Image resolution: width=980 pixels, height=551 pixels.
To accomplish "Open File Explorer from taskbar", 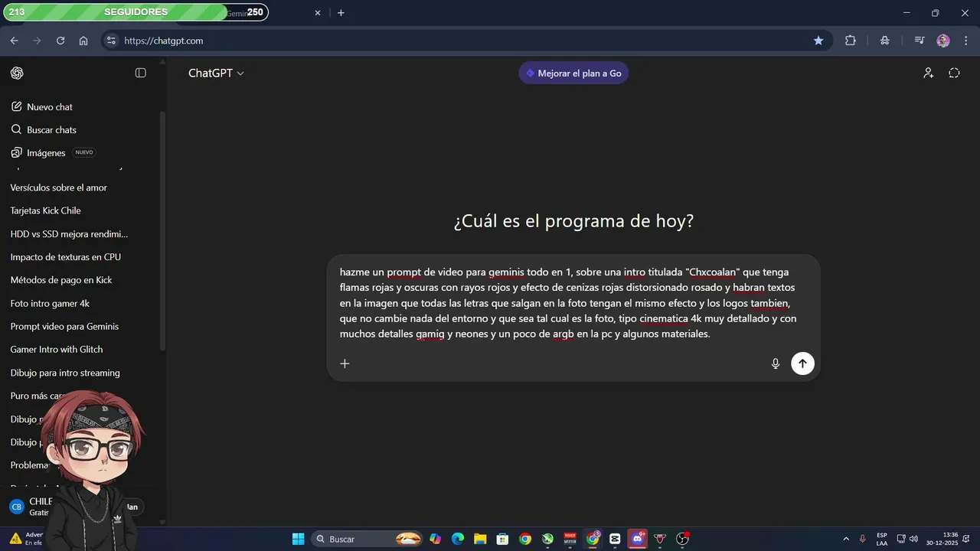I will (x=480, y=539).
